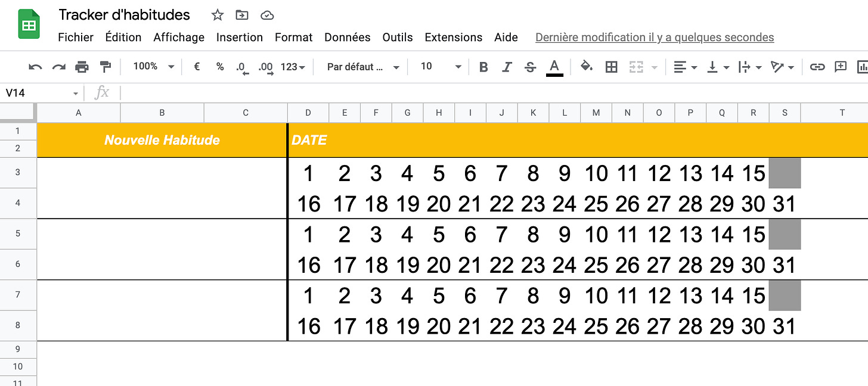The image size is (868, 386).
Task: Open vertical align dropdown
Action: [718, 67]
